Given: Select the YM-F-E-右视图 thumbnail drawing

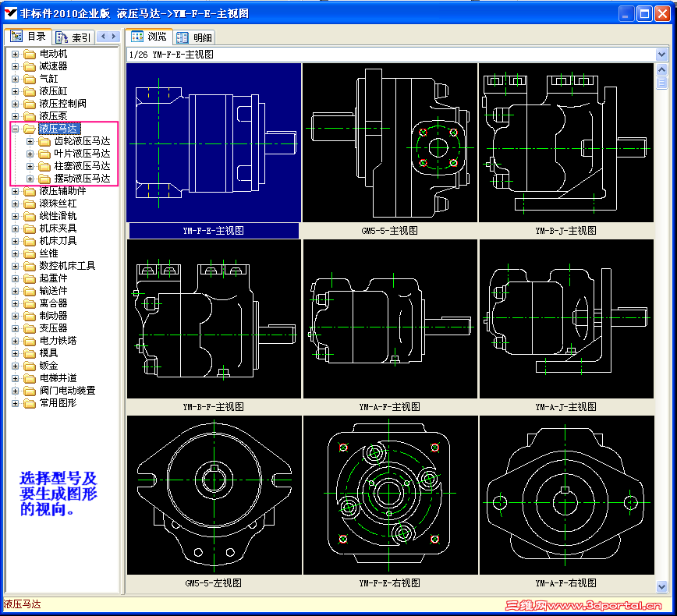Looking at the screenshot, I should click(390, 495).
